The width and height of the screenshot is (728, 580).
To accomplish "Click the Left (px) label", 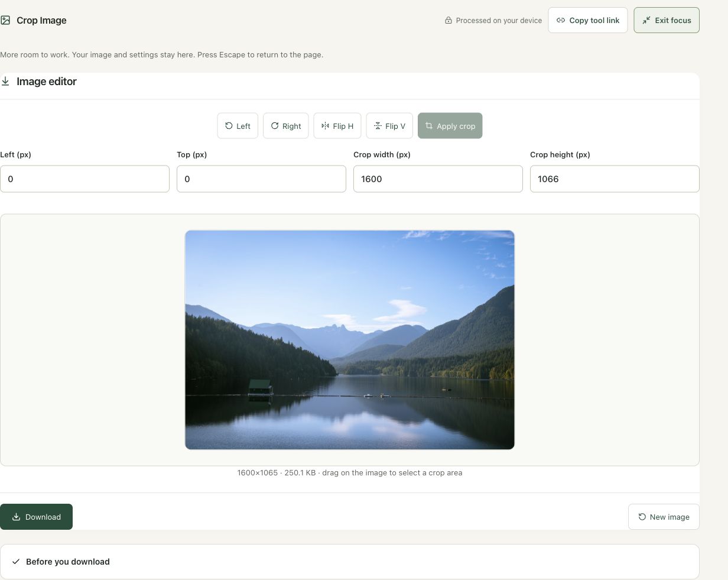I will coord(15,155).
